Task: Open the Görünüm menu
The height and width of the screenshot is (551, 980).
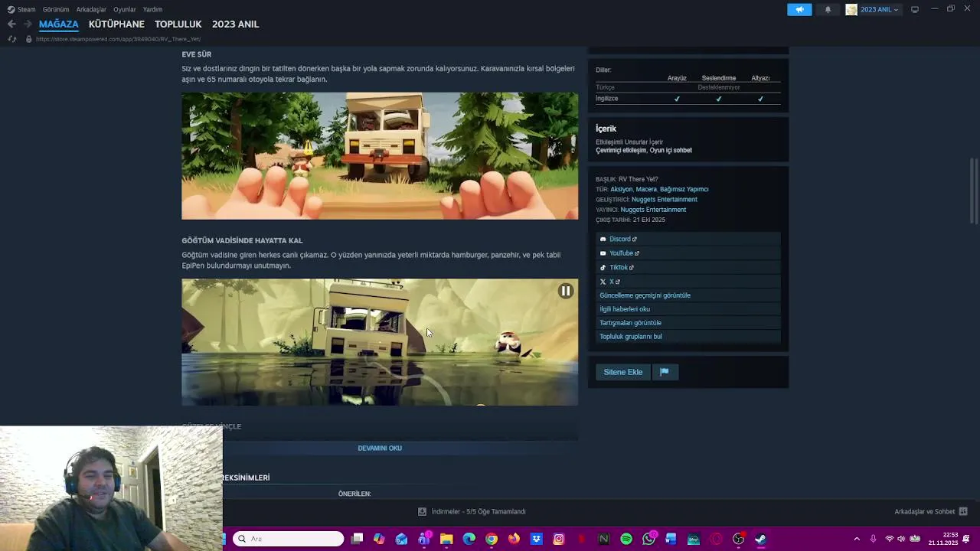Action: (x=55, y=9)
